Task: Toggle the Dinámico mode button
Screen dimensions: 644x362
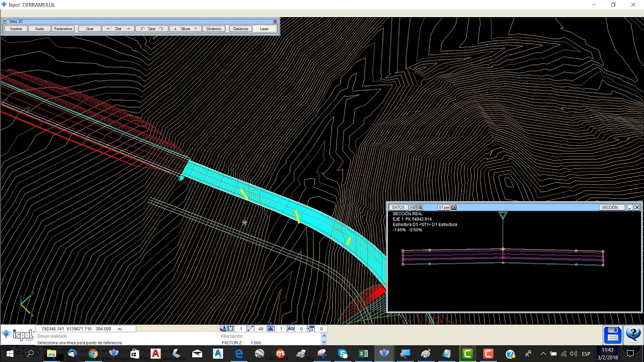Action: coord(214,29)
